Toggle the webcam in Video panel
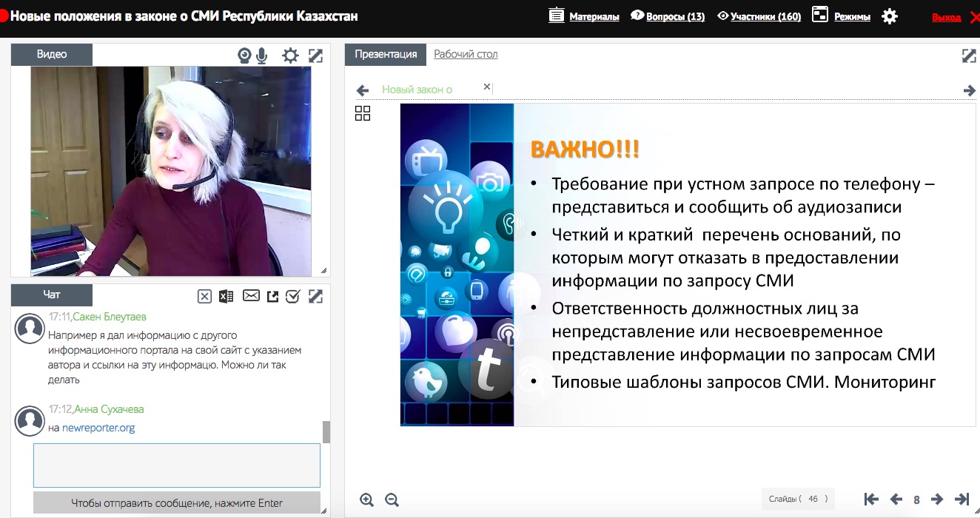The width and height of the screenshot is (980, 518). click(244, 55)
